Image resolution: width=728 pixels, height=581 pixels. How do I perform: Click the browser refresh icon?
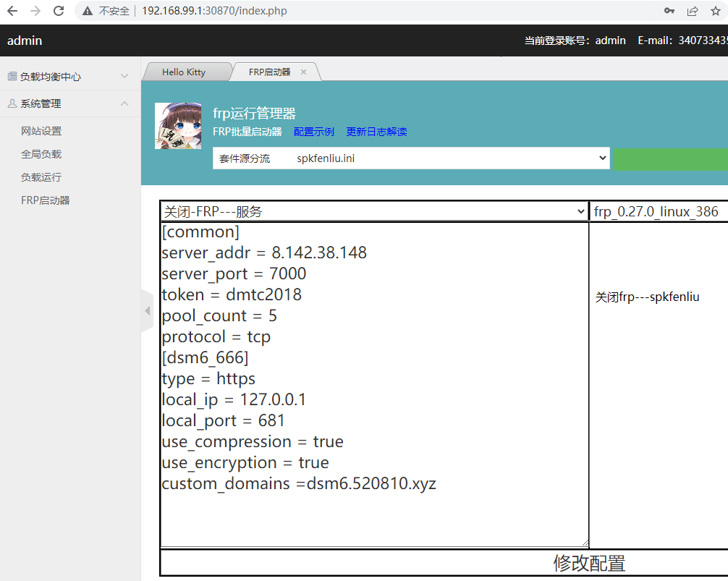click(59, 11)
